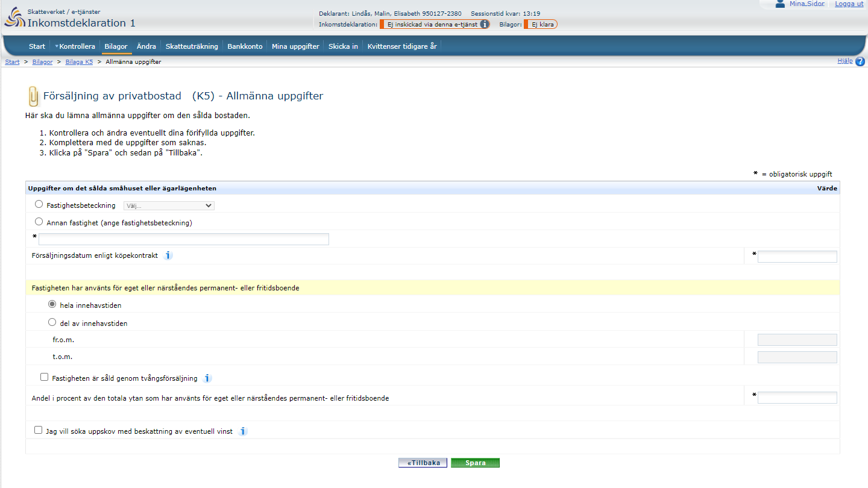Screen dimensions: 868x488
Task: Click the Försäljningsdatum input field
Action: [797, 256]
